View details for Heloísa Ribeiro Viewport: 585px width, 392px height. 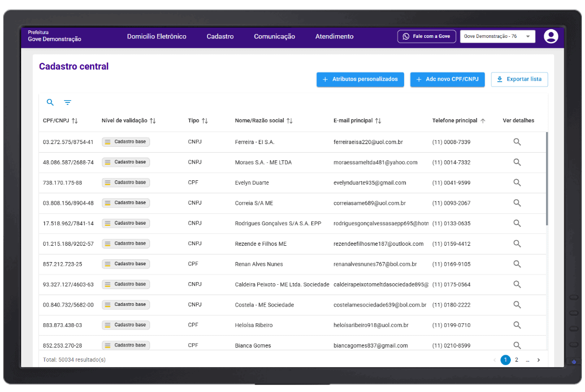tap(517, 325)
